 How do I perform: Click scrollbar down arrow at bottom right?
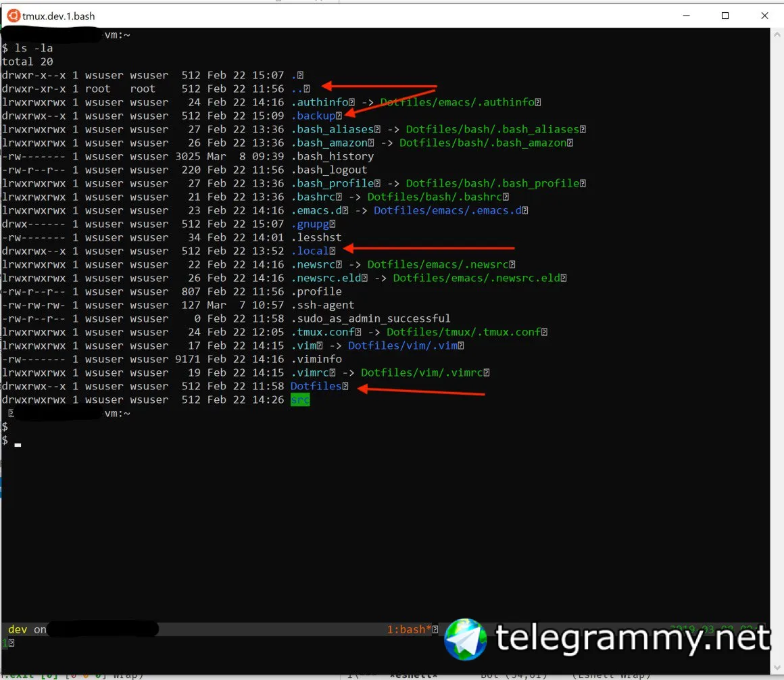coord(777,667)
